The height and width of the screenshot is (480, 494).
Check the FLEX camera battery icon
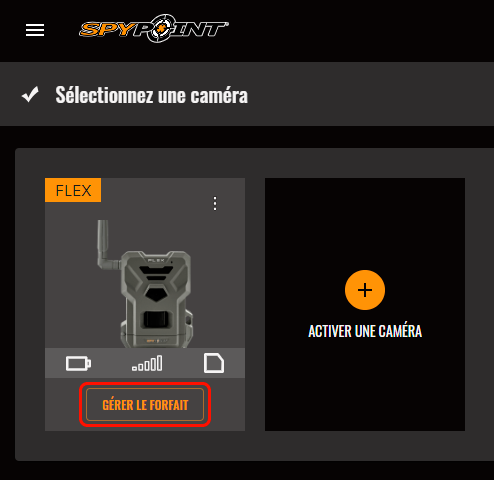coord(78,363)
